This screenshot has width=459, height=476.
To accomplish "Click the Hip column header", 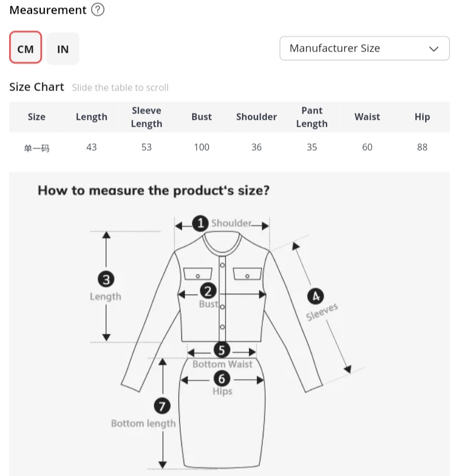I will click(x=422, y=117).
